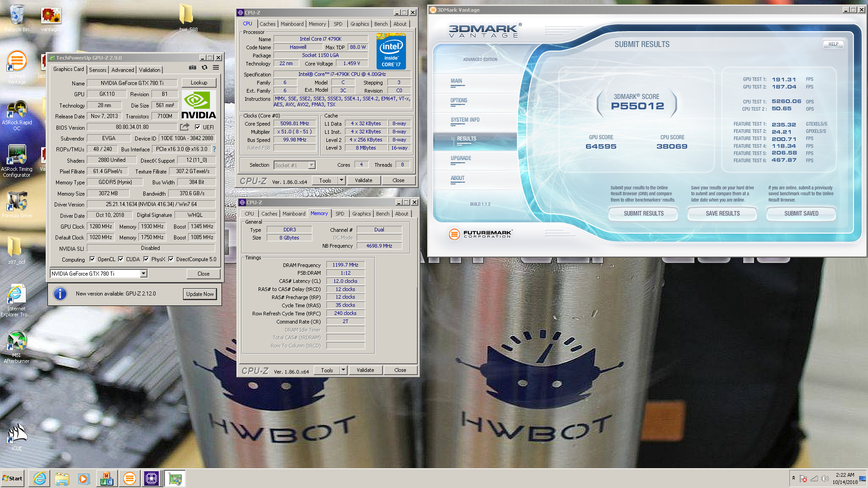The height and width of the screenshot is (488, 868).
Task: Expand Tools dropdown arrow in lower CPU-Z
Action: coord(344,370)
